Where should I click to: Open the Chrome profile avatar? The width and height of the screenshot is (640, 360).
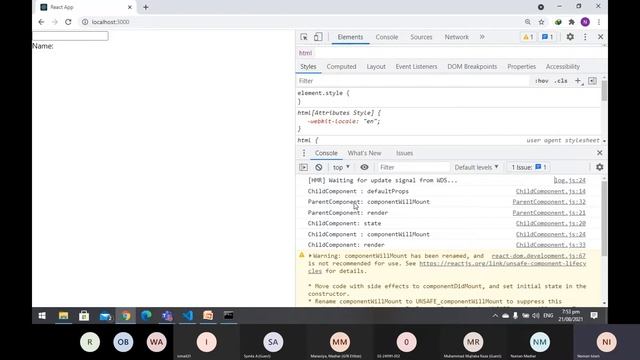click(x=585, y=22)
